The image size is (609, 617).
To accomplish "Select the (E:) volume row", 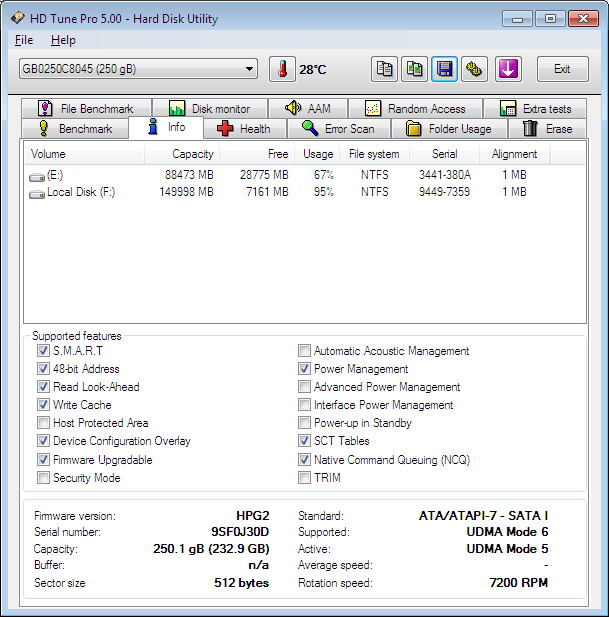I will pyautogui.click(x=48, y=175).
